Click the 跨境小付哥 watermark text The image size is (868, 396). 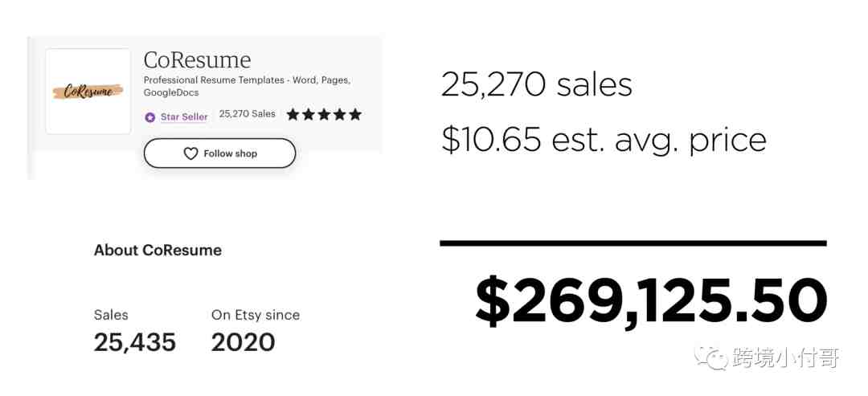click(786, 357)
